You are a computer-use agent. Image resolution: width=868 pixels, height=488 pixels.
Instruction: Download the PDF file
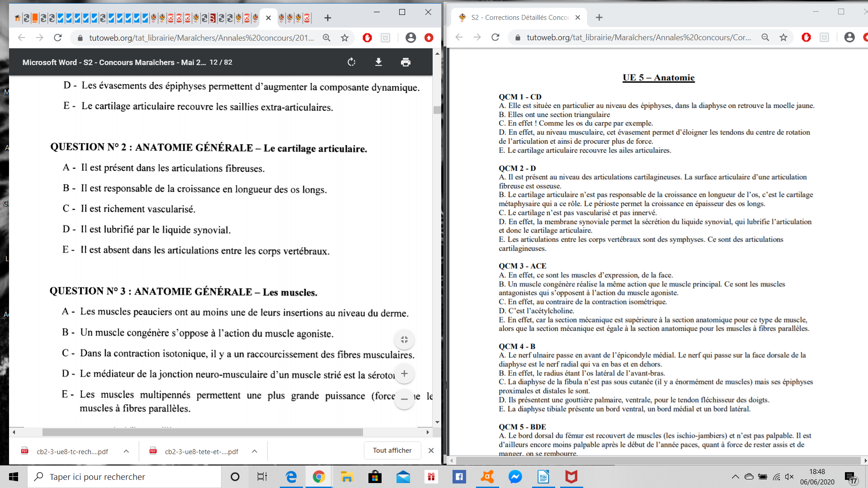pyautogui.click(x=378, y=62)
